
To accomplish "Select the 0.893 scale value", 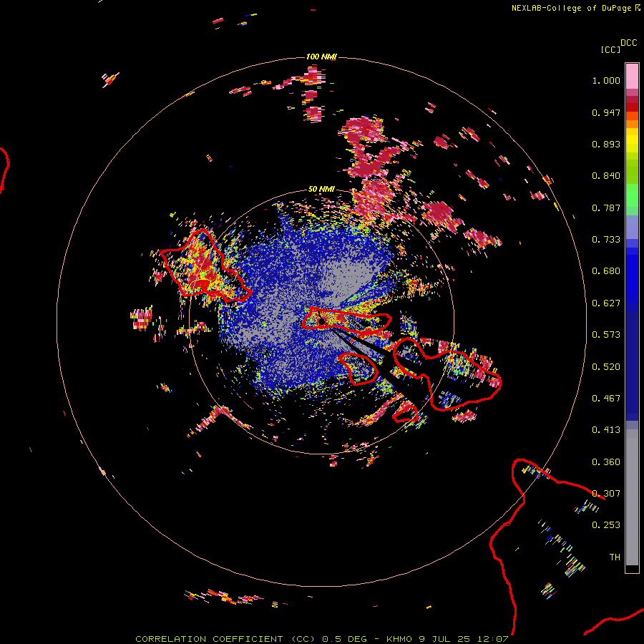I will pyautogui.click(x=606, y=144).
